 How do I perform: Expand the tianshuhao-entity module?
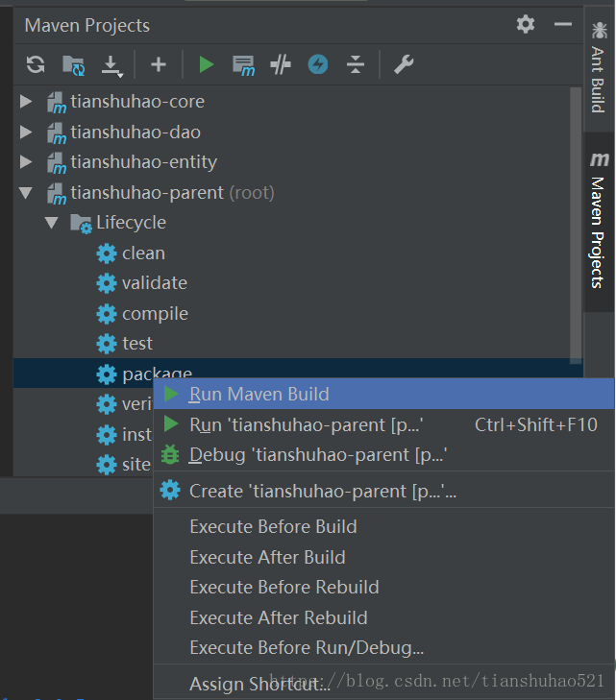tap(26, 162)
